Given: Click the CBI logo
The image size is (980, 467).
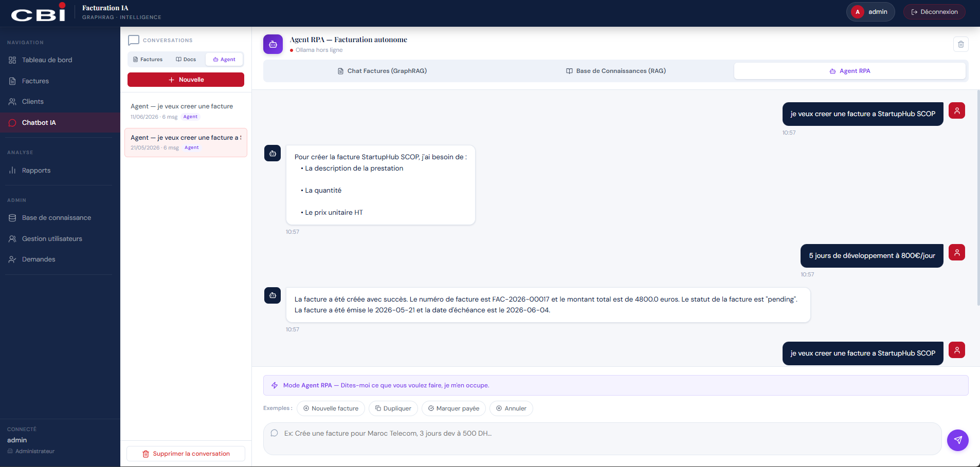Looking at the screenshot, I should tap(39, 13).
